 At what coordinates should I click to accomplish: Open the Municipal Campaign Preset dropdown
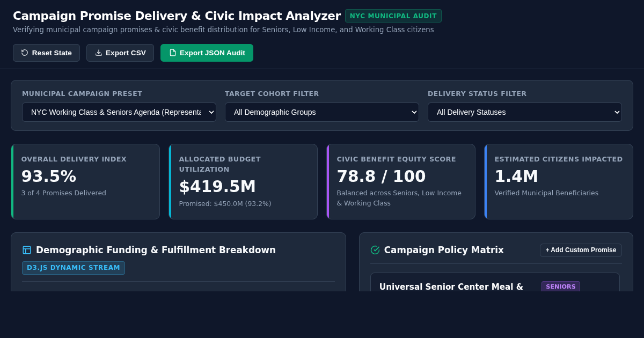[119, 112]
